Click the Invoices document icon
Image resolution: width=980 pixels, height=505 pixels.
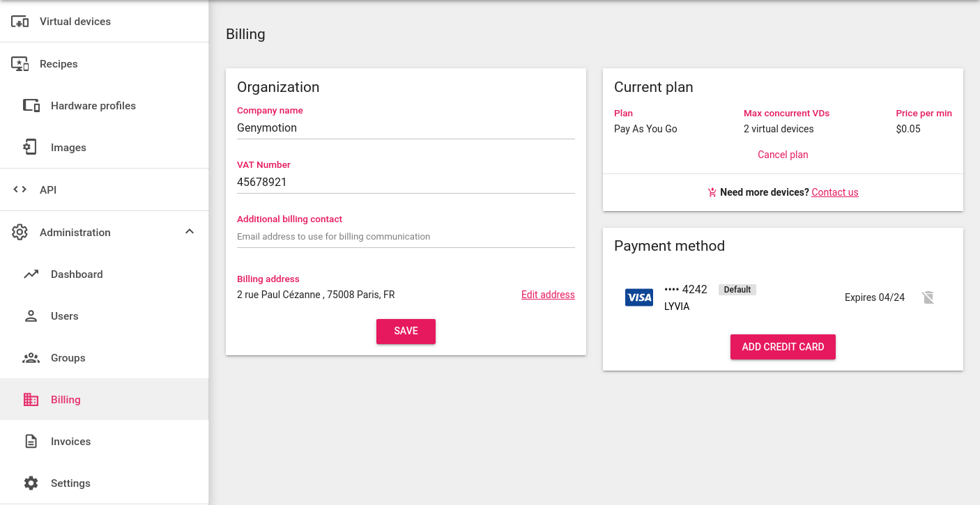pyautogui.click(x=31, y=442)
